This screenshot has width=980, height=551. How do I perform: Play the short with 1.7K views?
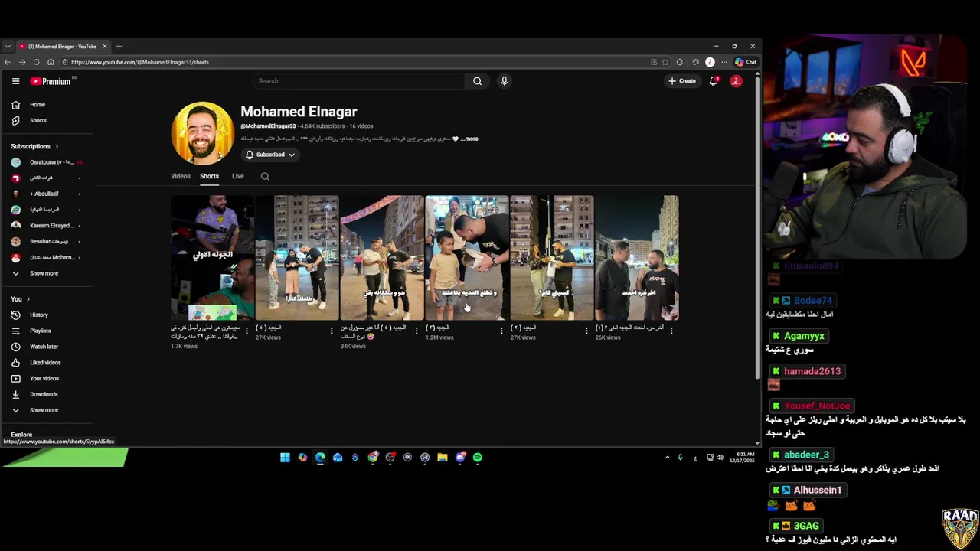pos(212,258)
